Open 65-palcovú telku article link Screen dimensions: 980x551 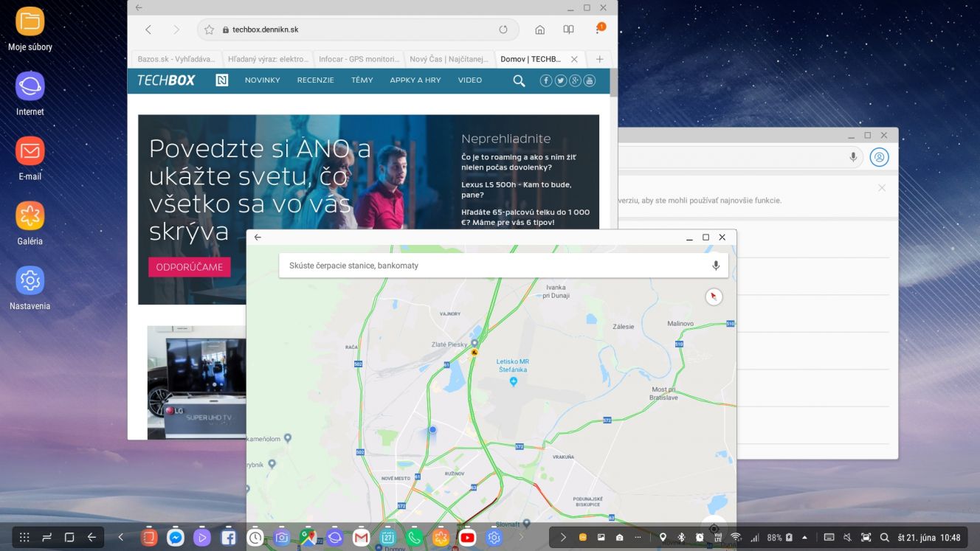point(525,217)
